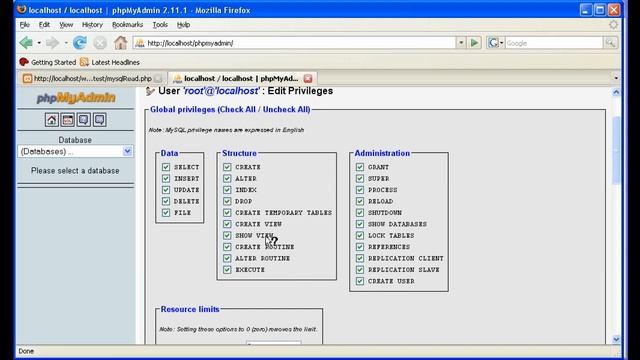Open the search engine selector dropdown arrow
This screenshot has width=640, height=360.
point(502,43)
